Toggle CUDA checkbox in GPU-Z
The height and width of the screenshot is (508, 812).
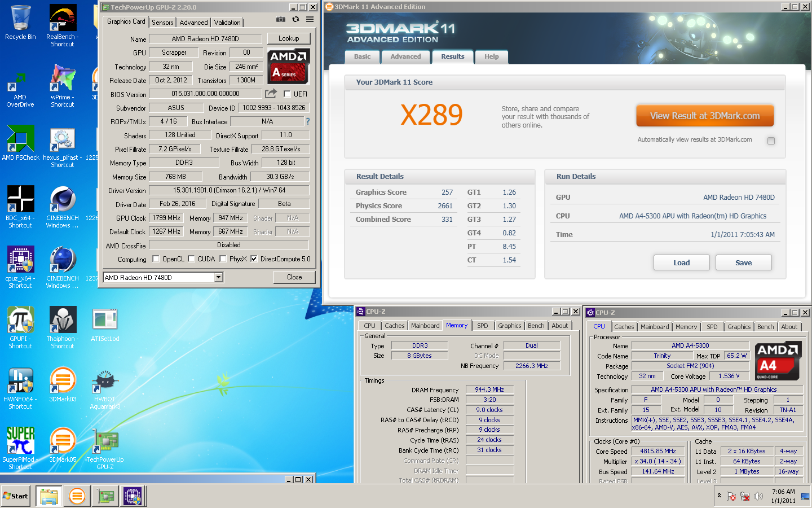tap(191, 259)
